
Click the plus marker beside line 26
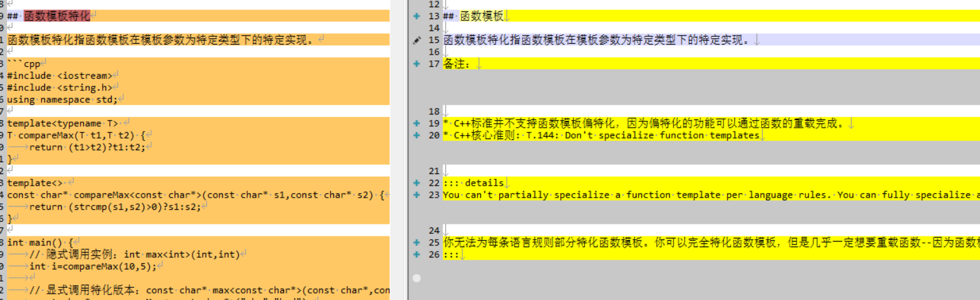tap(417, 255)
